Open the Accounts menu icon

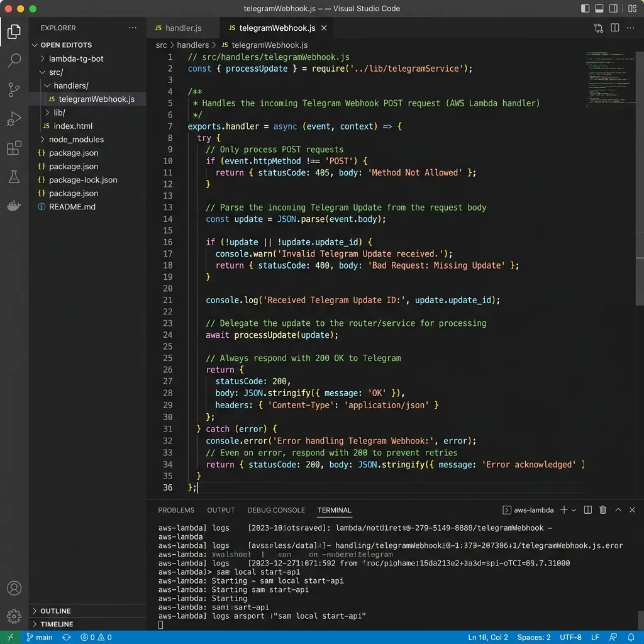pos(14,588)
